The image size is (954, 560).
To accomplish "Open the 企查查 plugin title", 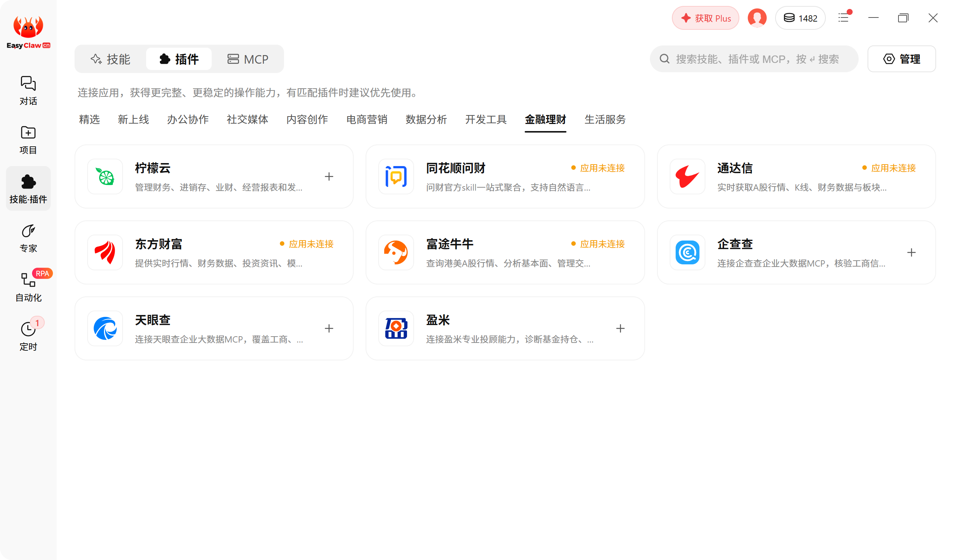I will tap(735, 244).
